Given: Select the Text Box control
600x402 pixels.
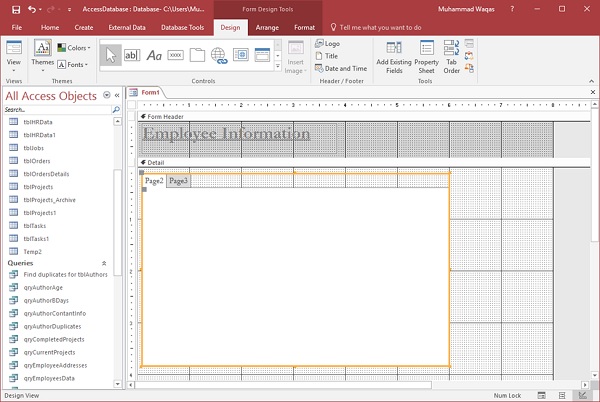Looking at the screenshot, I should click(132, 55).
